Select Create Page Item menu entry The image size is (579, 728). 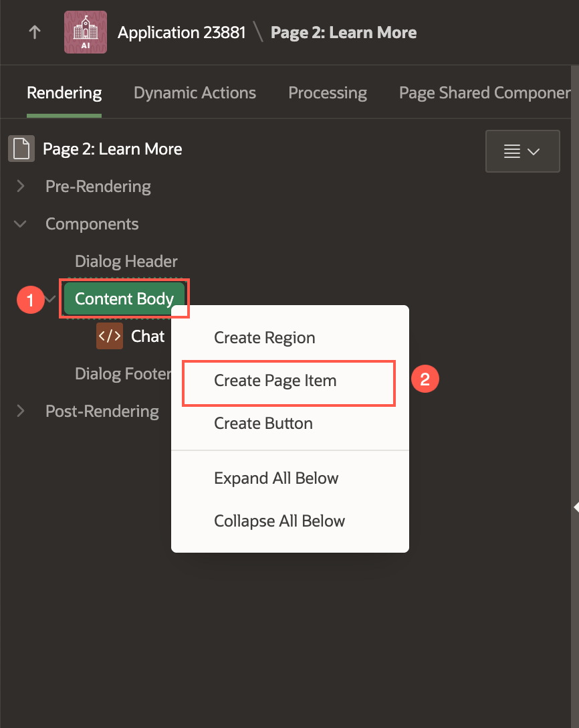coord(275,381)
